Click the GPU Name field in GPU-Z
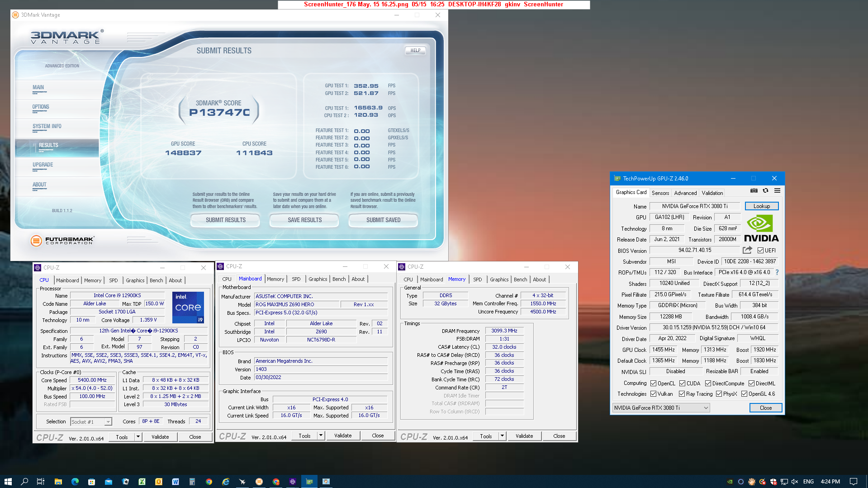This screenshot has width=868, height=488. click(x=695, y=206)
